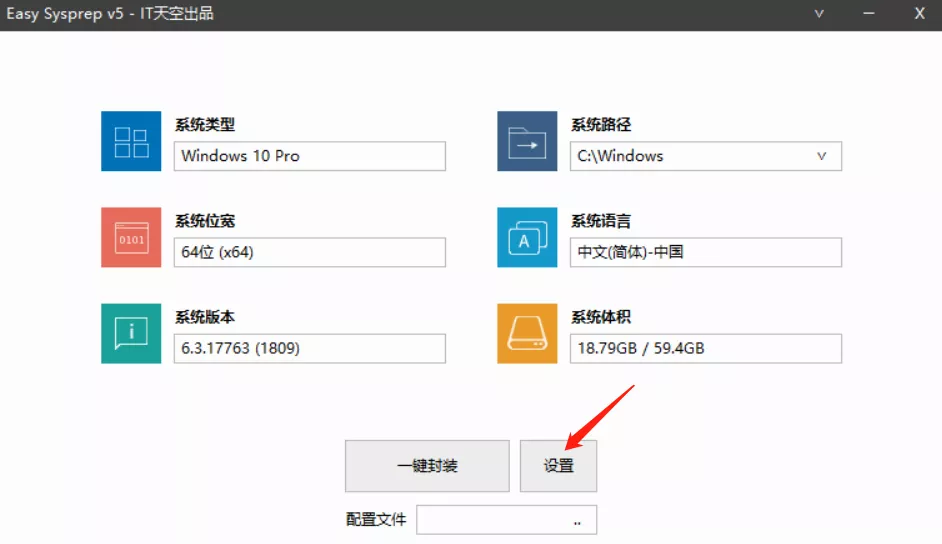Close the Easy Sysprep window

coord(919,14)
